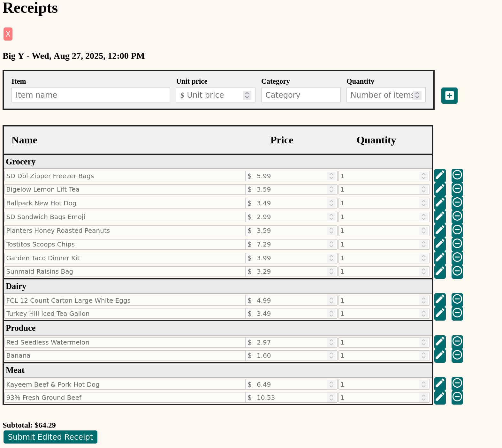502x448 pixels.
Task: Click the Big Y receipt date heading
Action: (74, 56)
